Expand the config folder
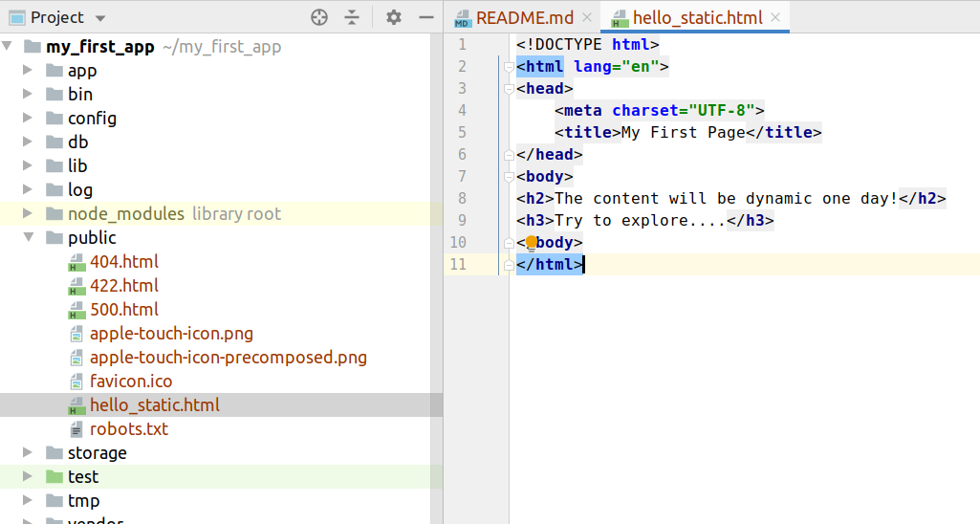 pos(28,118)
